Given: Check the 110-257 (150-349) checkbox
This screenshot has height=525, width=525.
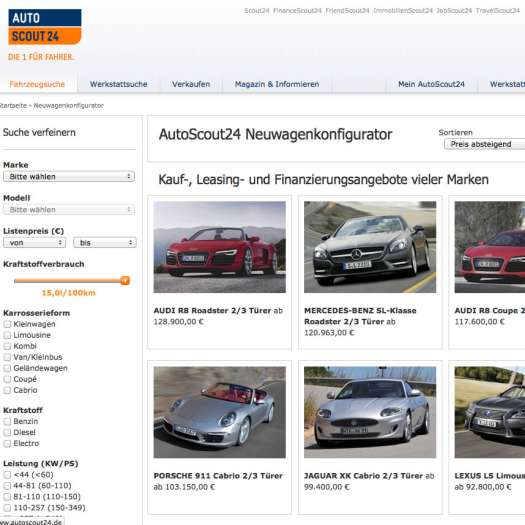Looking at the screenshot, I should (7, 508).
